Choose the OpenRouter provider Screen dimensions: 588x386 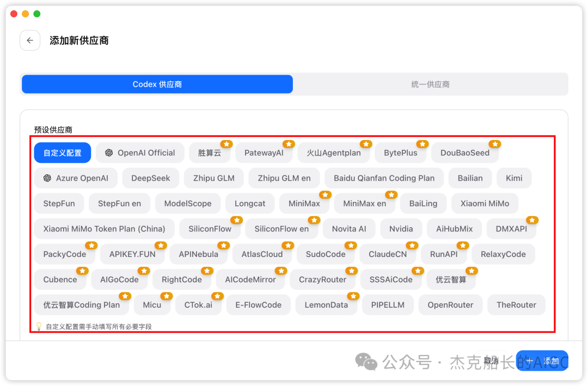coord(450,305)
